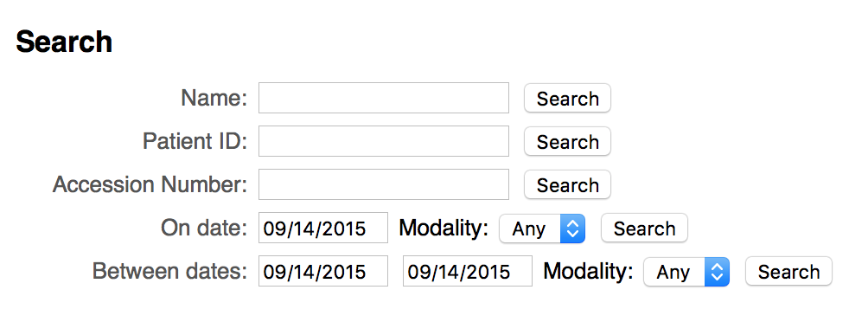Viewport: 868px width, 322px height.
Task: Click the On date field
Action: tap(323, 228)
